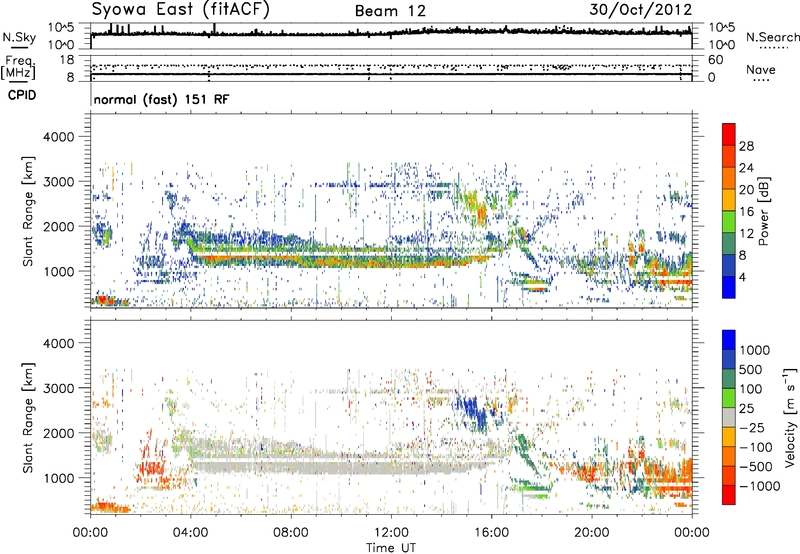This screenshot has width=800, height=554.
Task: Click the date '30/Oct/2012'
Action: (641, 10)
